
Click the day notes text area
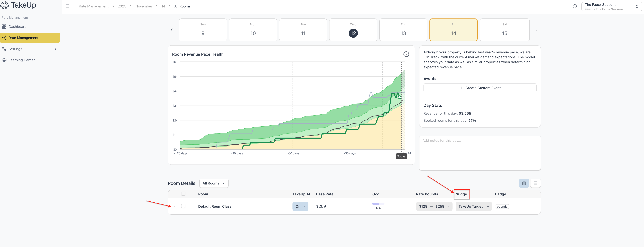point(480,153)
